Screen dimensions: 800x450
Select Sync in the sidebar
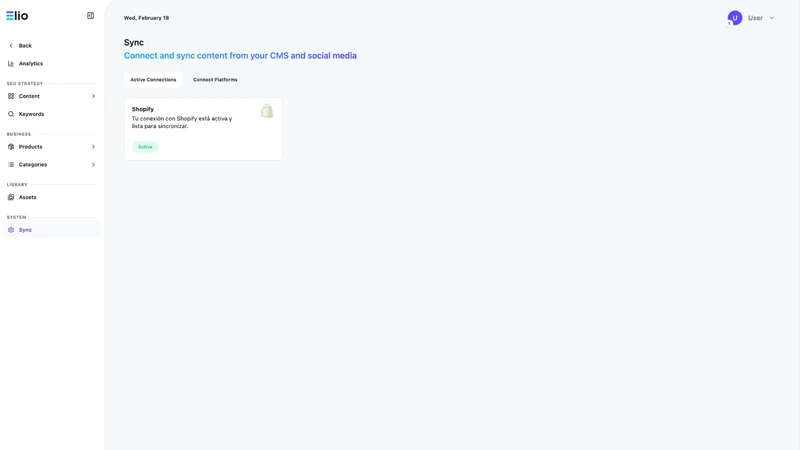click(x=51, y=230)
